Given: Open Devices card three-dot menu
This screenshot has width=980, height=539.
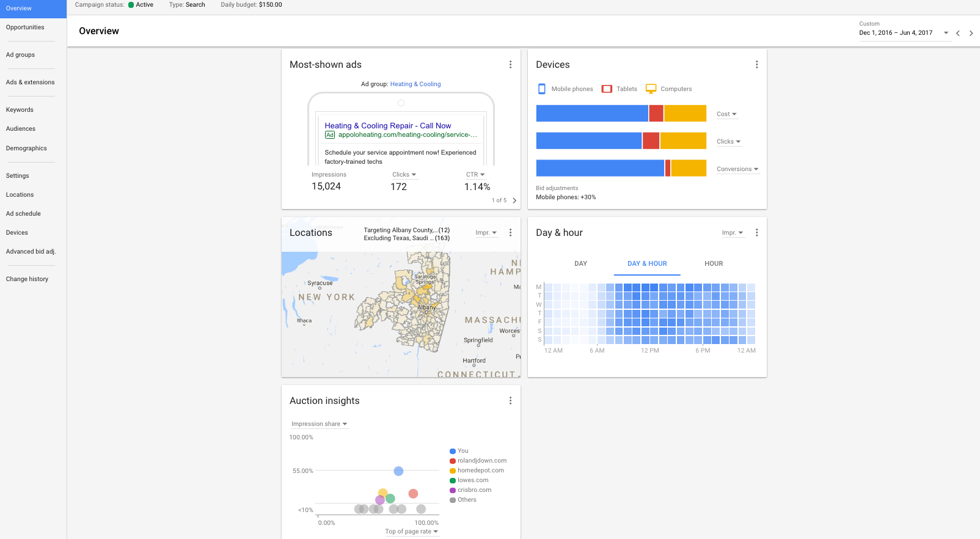Looking at the screenshot, I should (756, 65).
